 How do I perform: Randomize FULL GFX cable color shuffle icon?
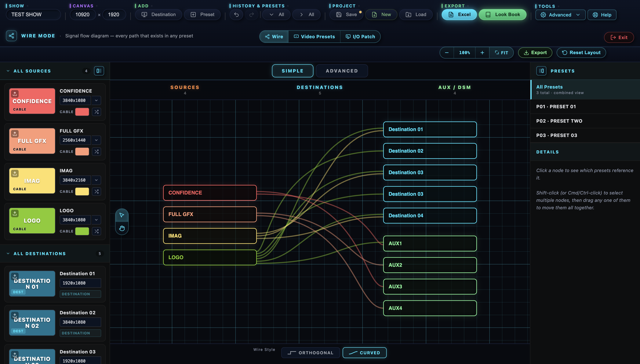pyautogui.click(x=96, y=152)
